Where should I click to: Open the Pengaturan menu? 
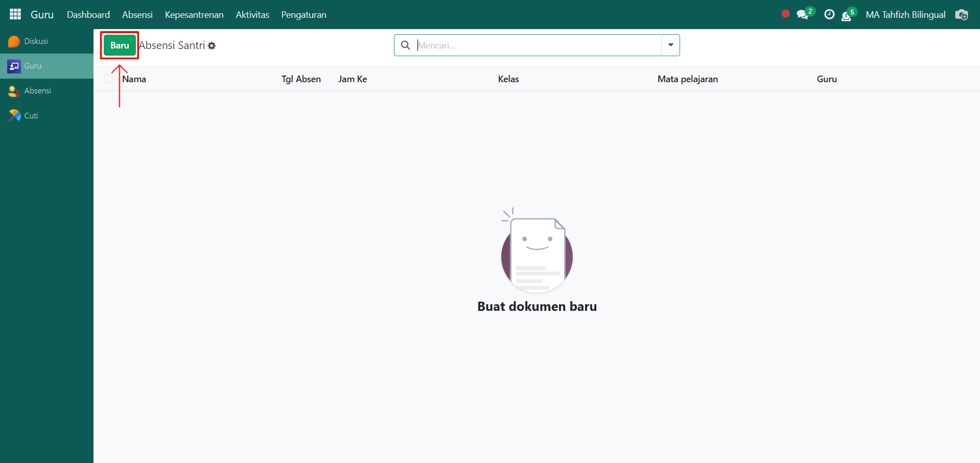point(304,15)
